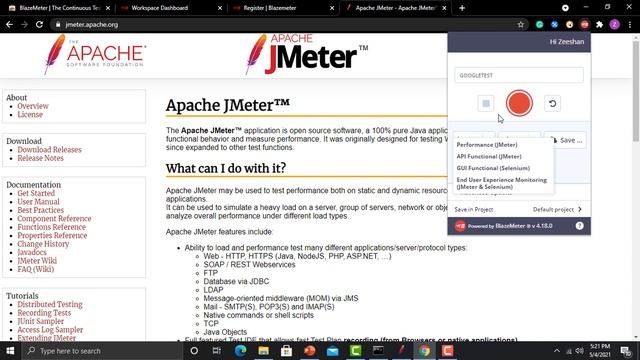Bookmark this page with the star icon
Image resolution: width=640 pixels, height=360 pixels.
tap(520, 24)
